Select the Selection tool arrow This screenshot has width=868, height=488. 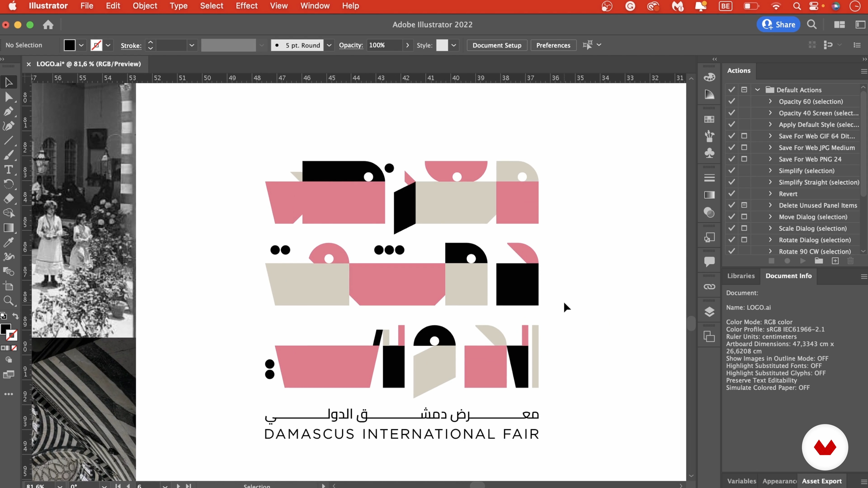point(9,82)
